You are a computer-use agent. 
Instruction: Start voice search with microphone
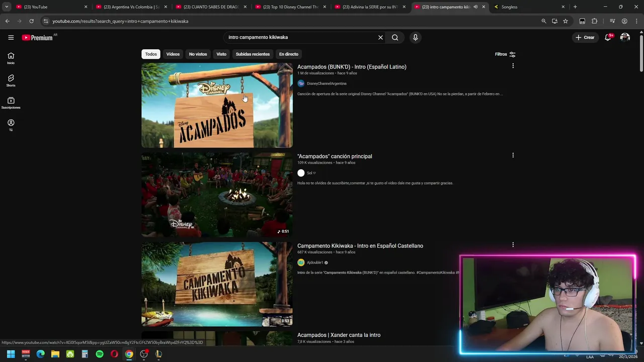(x=415, y=37)
